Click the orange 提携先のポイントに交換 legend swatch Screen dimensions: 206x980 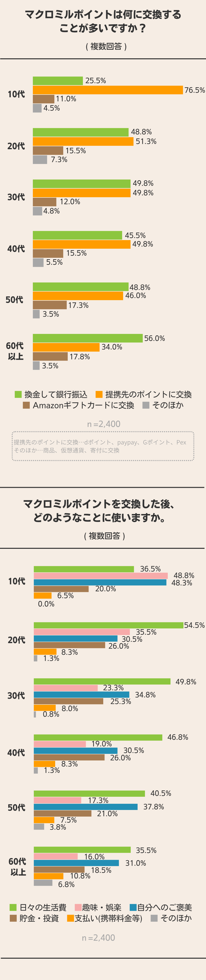click(x=99, y=394)
